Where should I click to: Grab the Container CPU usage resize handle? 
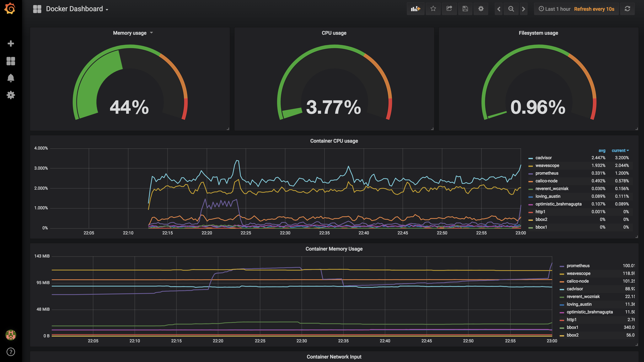pos(636,237)
